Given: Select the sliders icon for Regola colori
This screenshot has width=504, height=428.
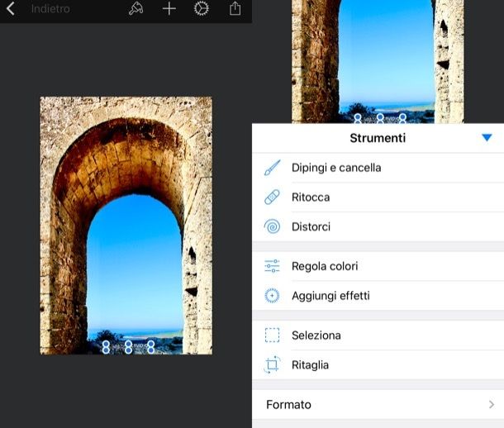Looking at the screenshot, I should (273, 266).
